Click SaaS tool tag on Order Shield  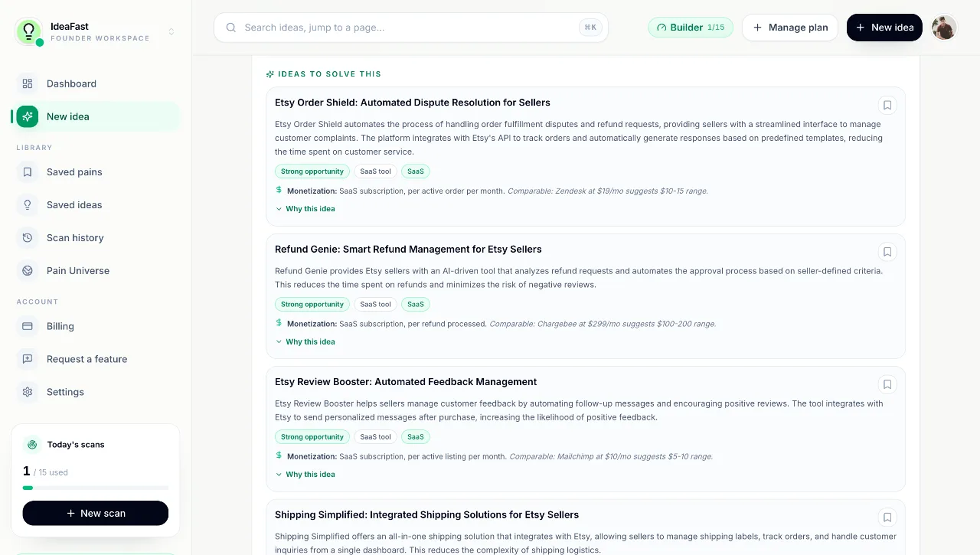click(375, 171)
